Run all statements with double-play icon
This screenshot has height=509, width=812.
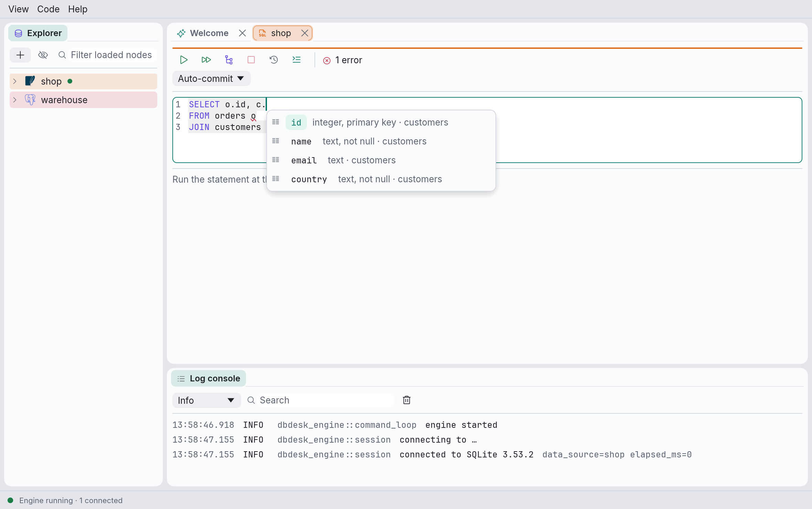point(206,60)
